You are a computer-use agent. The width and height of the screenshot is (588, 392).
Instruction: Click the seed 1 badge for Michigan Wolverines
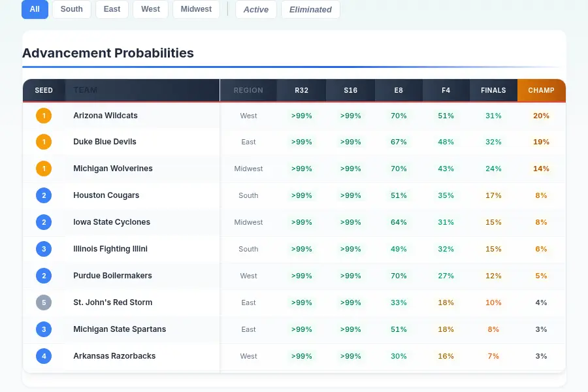click(x=44, y=169)
